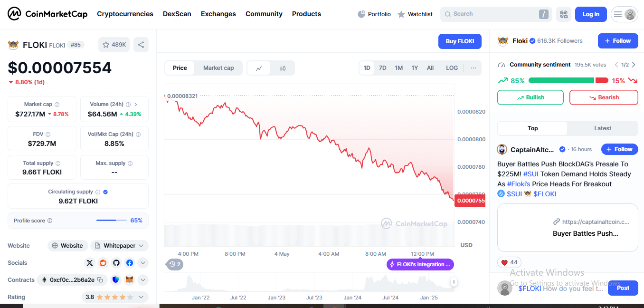
Task: Click the community sentiment green bar
Action: pos(561,81)
